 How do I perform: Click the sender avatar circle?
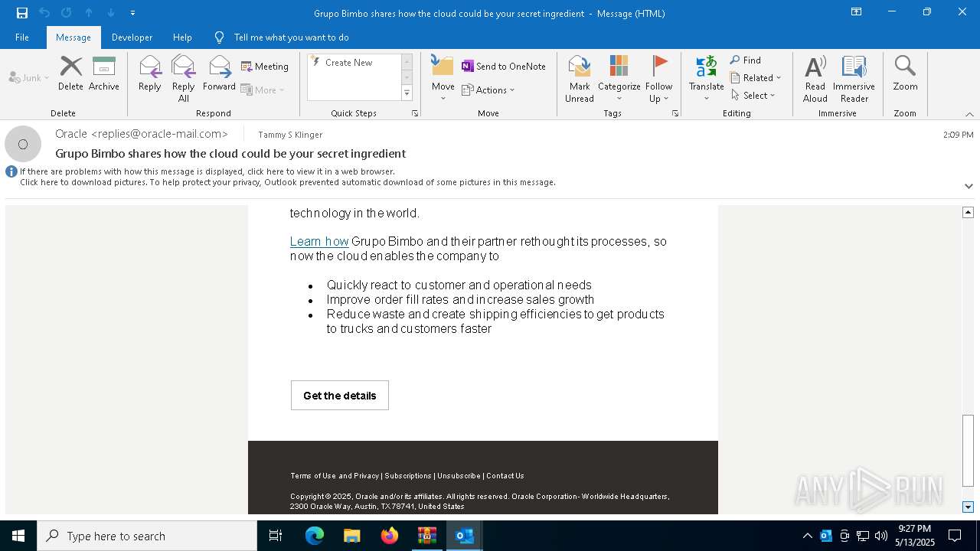[23, 144]
